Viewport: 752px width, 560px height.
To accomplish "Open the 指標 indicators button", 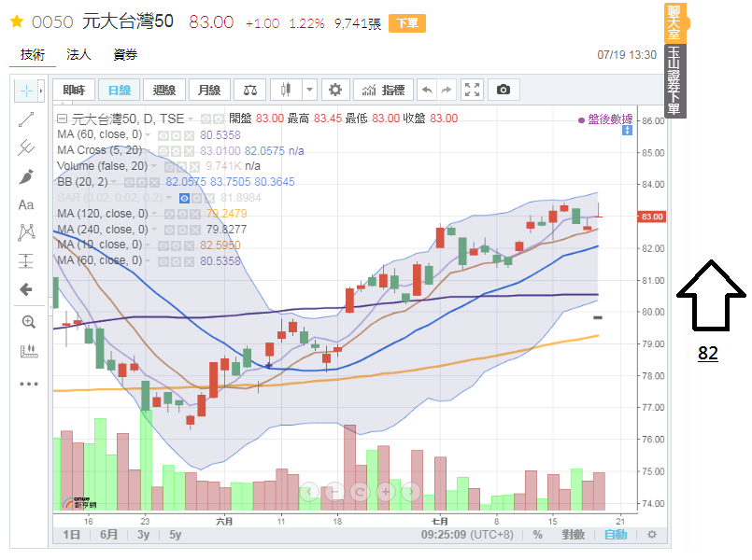I will tap(383, 90).
